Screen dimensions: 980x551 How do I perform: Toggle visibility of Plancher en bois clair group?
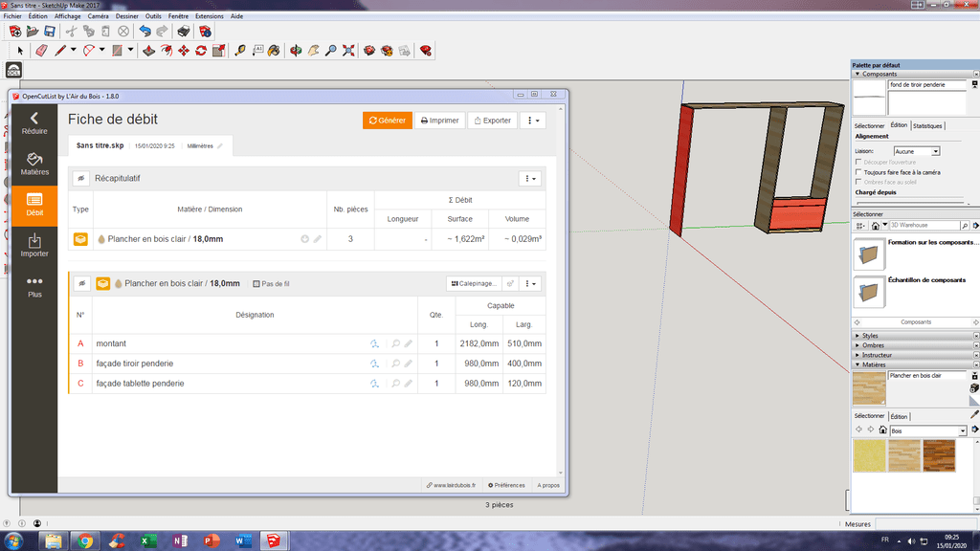(x=82, y=283)
